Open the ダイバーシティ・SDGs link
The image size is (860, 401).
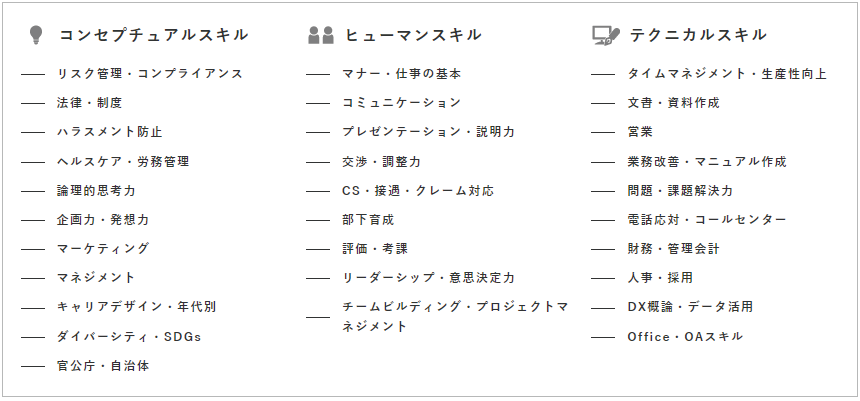point(129,336)
